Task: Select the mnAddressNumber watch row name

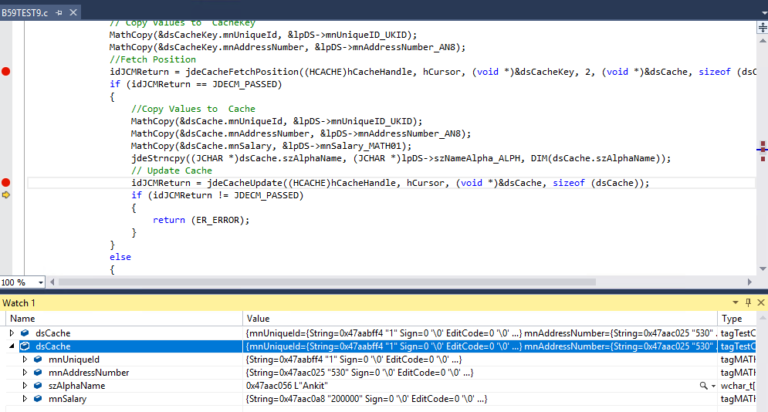Action: [89, 373]
